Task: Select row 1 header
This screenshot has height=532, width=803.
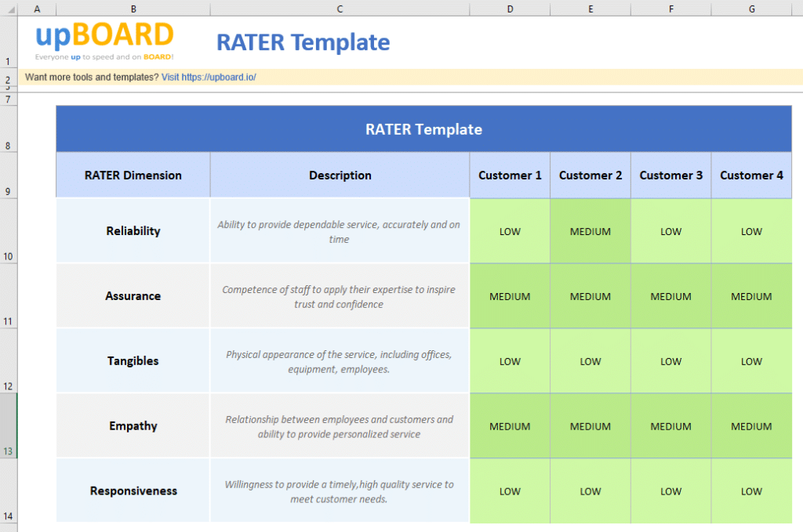Action: (x=8, y=42)
